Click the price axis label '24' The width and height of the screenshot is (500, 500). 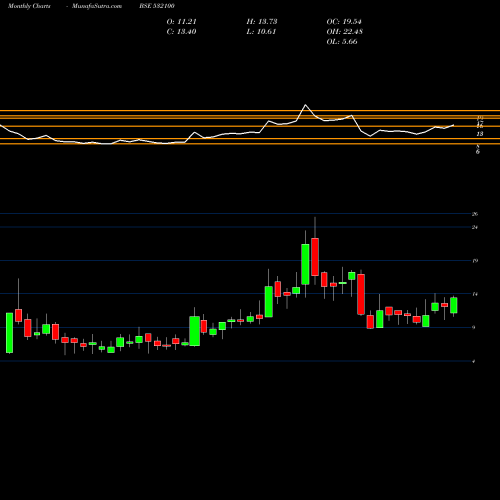coord(475,227)
